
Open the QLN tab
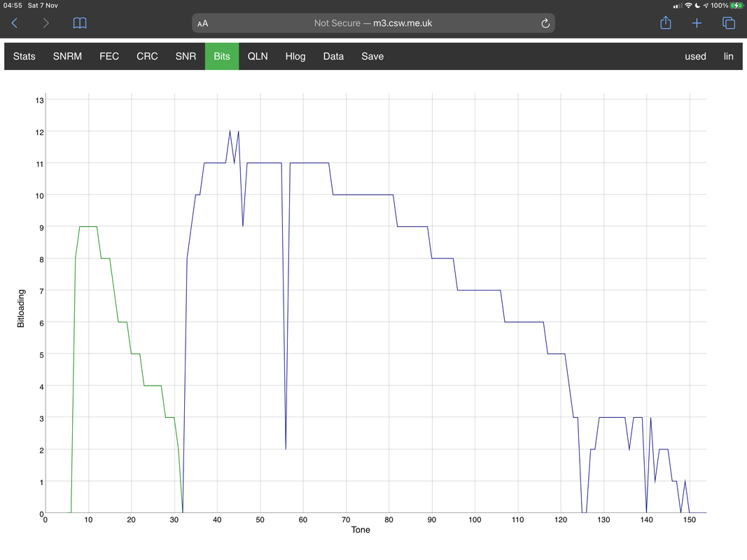[258, 56]
